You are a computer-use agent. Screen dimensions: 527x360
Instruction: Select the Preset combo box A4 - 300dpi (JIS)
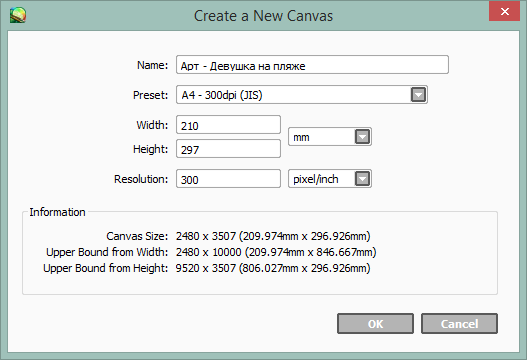point(302,95)
